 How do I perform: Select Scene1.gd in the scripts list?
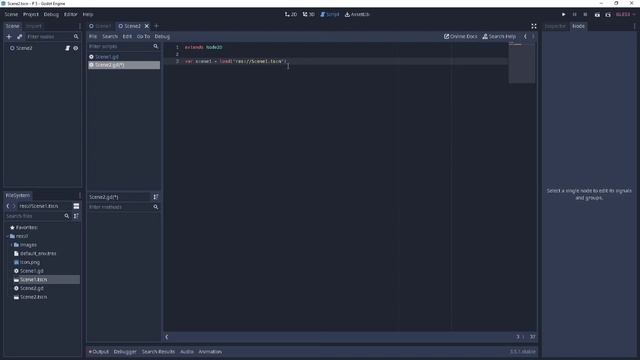tap(124, 57)
